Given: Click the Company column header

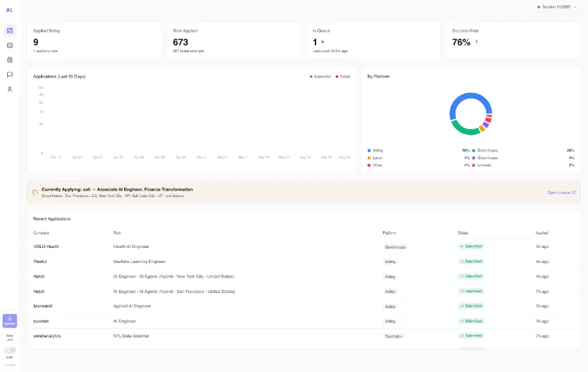Looking at the screenshot, I should coord(41,233).
